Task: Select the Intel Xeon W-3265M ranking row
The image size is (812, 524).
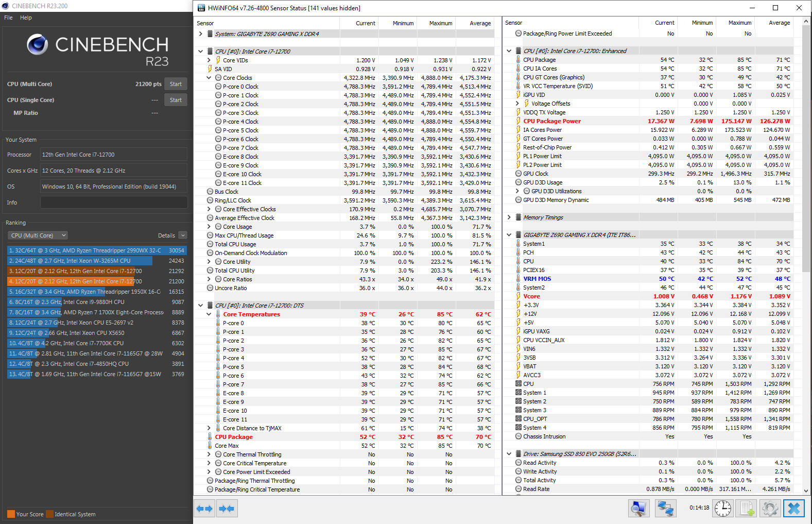Action: [x=97, y=261]
